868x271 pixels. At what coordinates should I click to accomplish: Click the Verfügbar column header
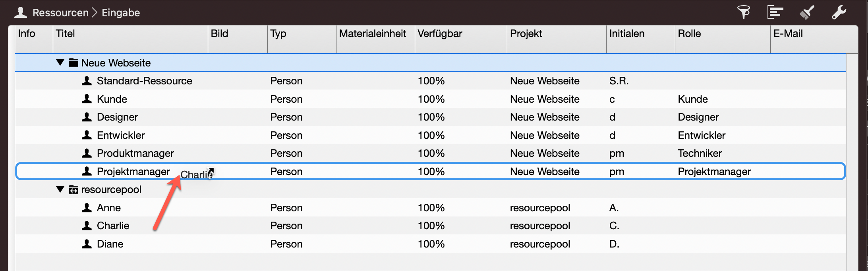click(x=440, y=34)
